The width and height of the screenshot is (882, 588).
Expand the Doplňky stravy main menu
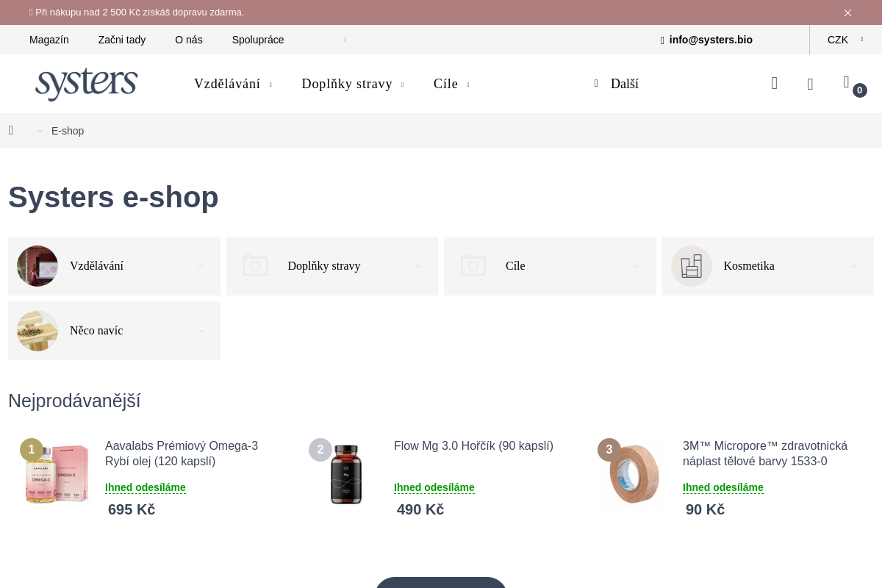point(353,84)
